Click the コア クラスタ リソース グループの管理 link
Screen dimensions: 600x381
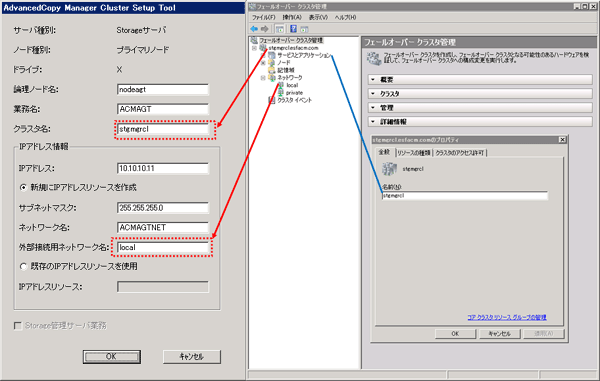pos(507,318)
